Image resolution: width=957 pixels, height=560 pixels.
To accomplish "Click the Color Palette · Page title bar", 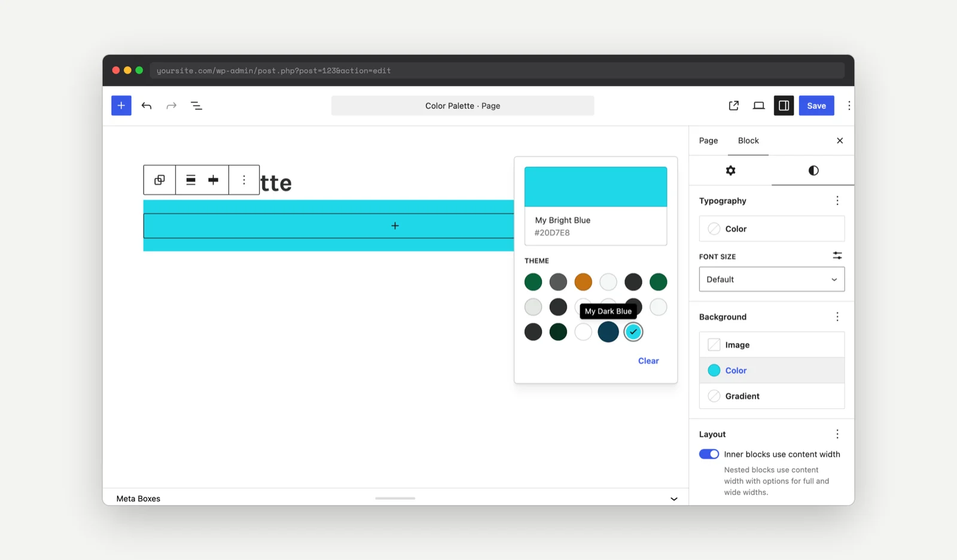I will (x=463, y=106).
